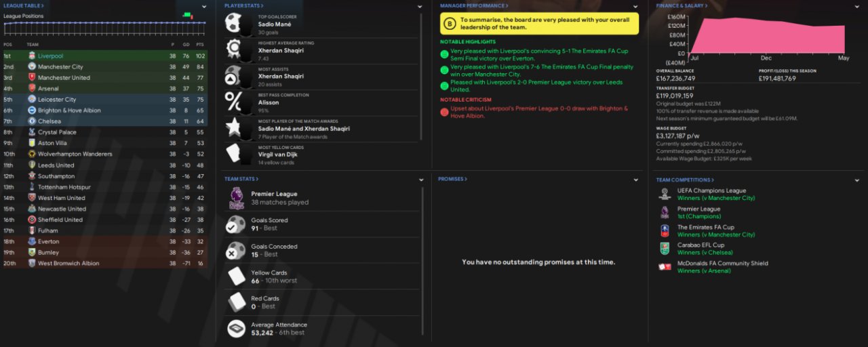Click the Arsenal crest in the league table
This screenshot has height=347, width=868.
click(x=31, y=89)
